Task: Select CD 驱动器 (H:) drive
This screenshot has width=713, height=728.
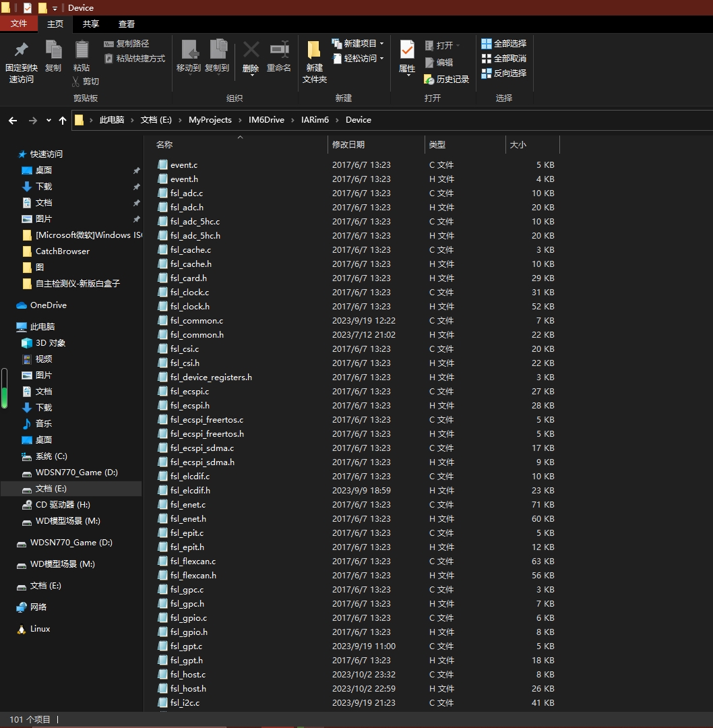Action: pos(56,505)
